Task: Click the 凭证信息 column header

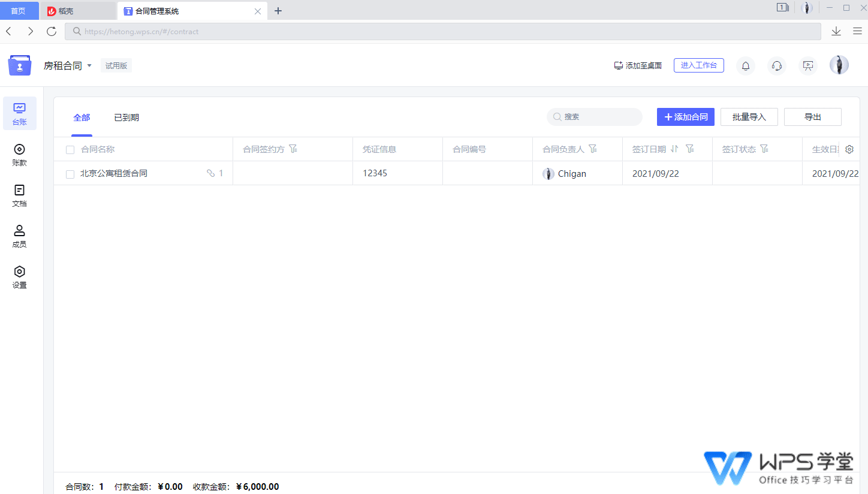Action: pyautogui.click(x=379, y=149)
